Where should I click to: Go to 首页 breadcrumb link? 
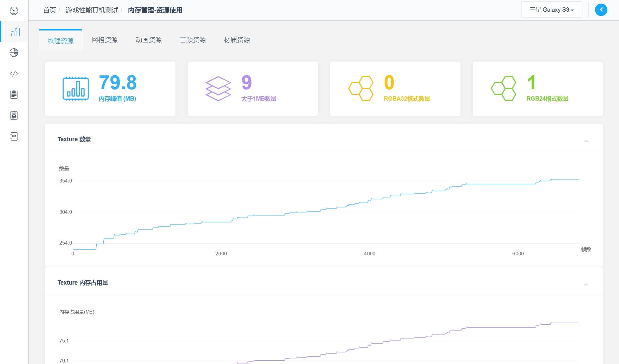tap(50, 10)
